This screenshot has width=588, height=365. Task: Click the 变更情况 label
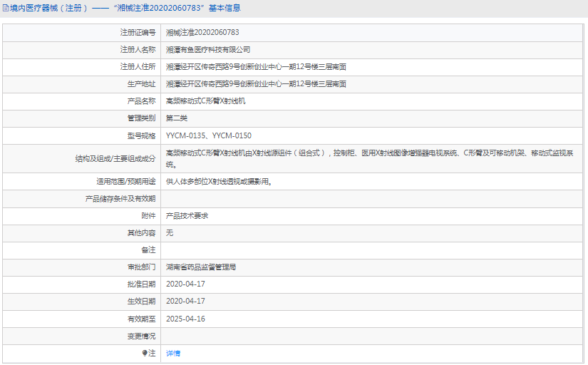141,336
